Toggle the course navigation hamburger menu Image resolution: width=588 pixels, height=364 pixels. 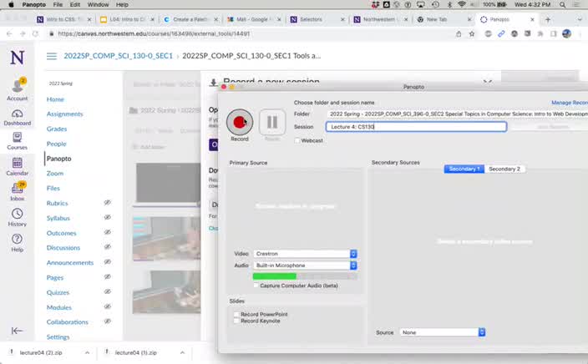coord(52,56)
